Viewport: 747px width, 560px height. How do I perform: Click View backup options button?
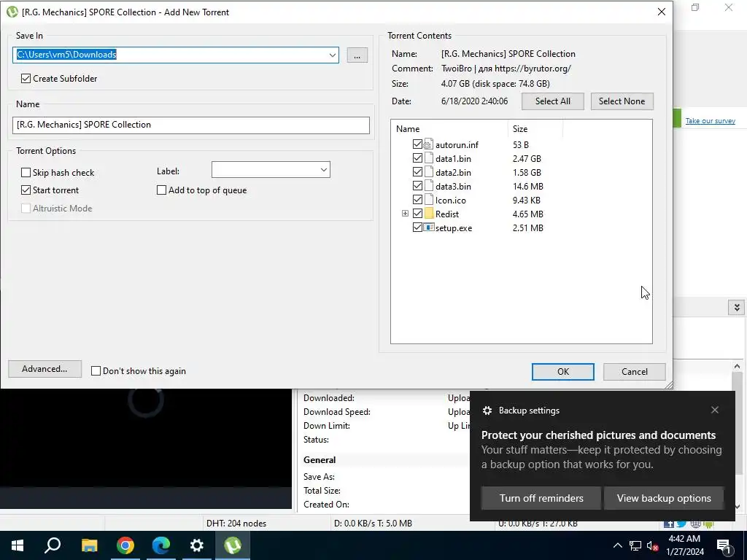tap(664, 498)
